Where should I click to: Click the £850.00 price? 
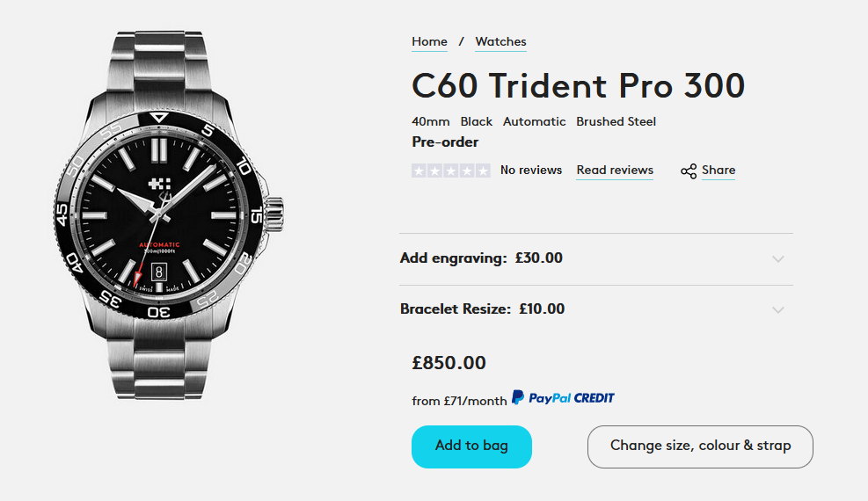[x=449, y=363]
